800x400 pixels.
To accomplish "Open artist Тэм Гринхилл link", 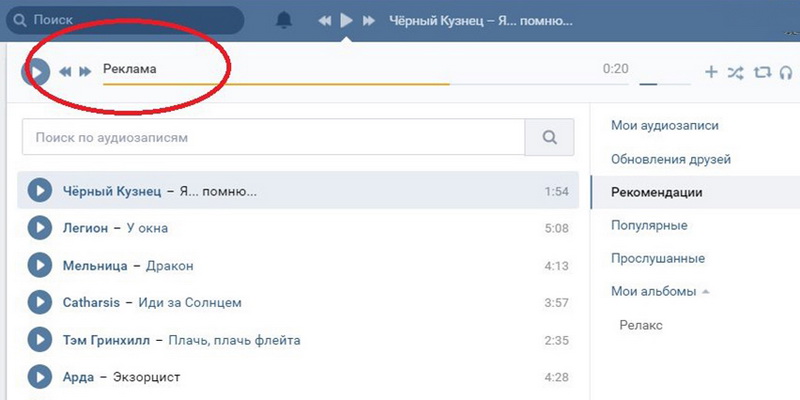I will click(106, 340).
